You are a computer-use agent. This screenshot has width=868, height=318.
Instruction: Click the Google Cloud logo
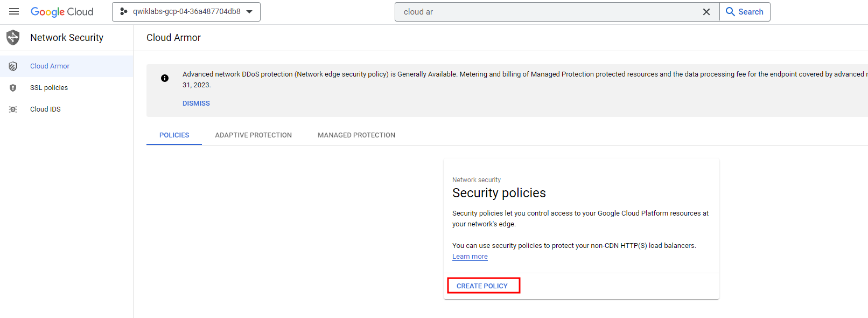(62, 12)
